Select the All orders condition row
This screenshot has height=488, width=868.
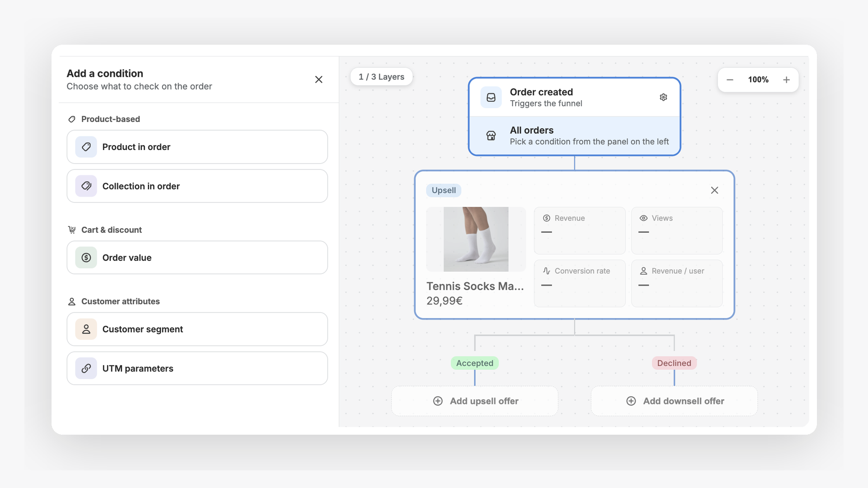[575, 136]
